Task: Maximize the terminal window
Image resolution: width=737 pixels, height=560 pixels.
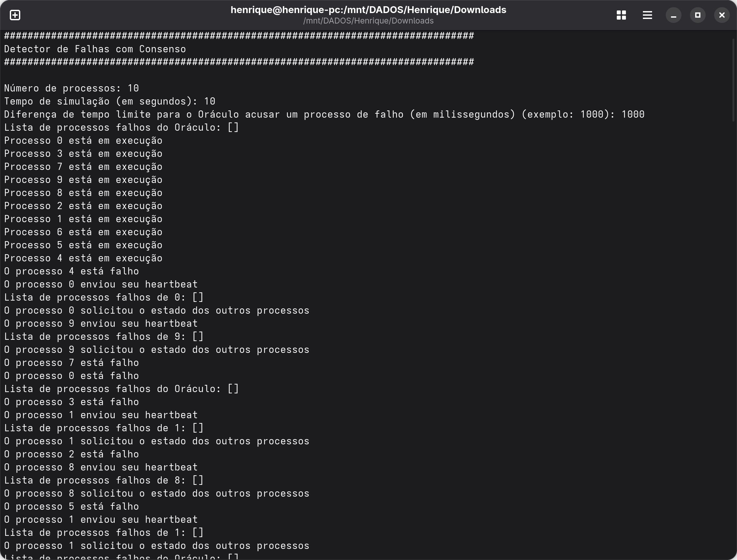Action: pos(698,15)
